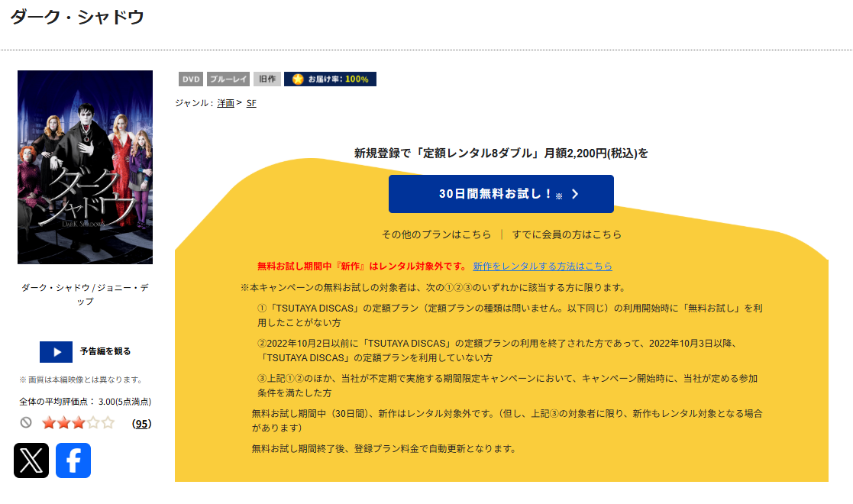Click condition ② starting 2022年10月2日以前
The image size is (853, 504).
[x=499, y=351]
